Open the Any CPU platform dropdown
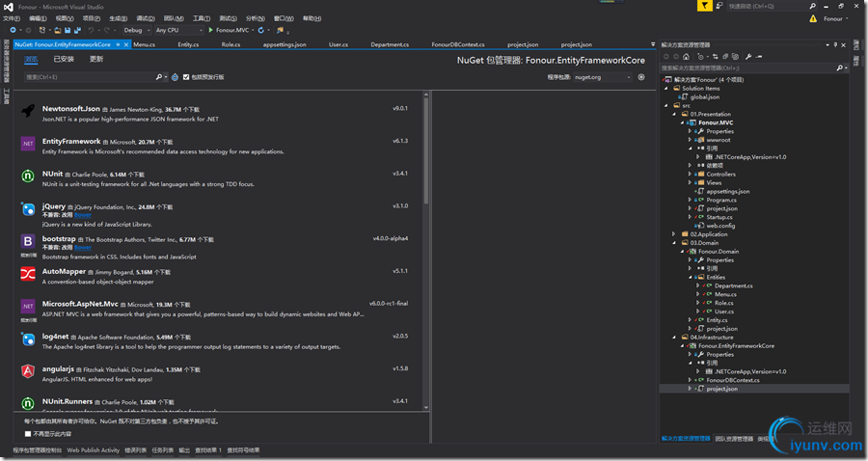Screen dimensions: 868x461 [x=178, y=30]
